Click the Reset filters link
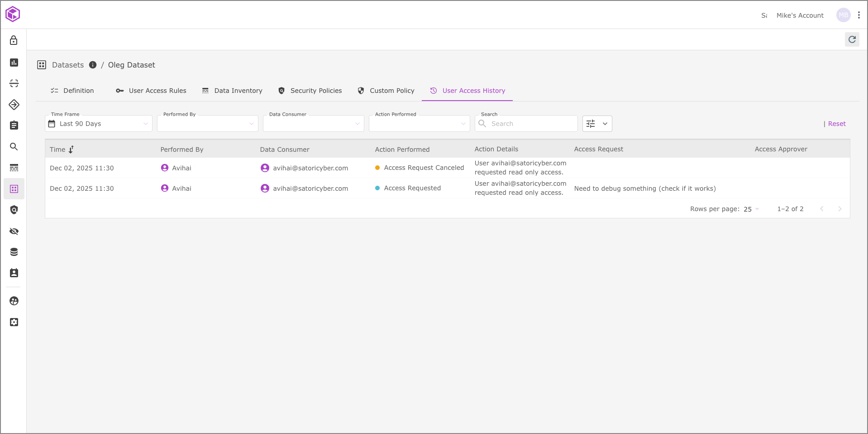This screenshot has width=868, height=434. click(x=836, y=124)
